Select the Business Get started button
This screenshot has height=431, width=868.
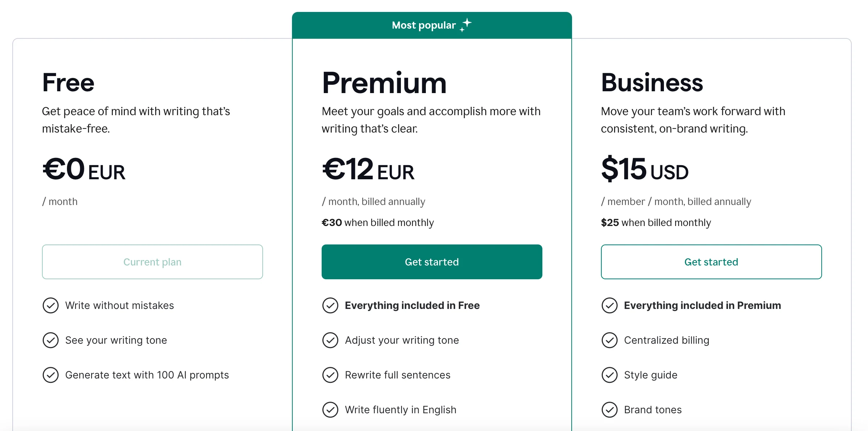tap(711, 261)
